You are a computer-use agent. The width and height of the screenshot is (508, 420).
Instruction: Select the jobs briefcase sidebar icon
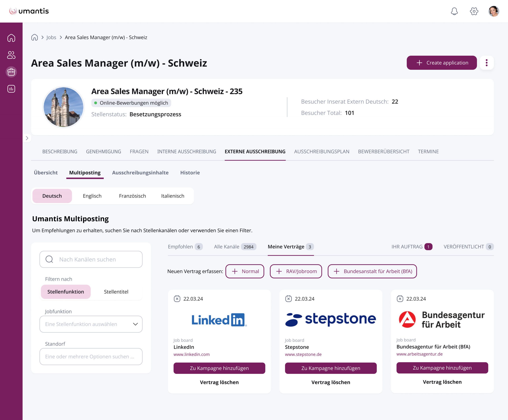tap(11, 72)
